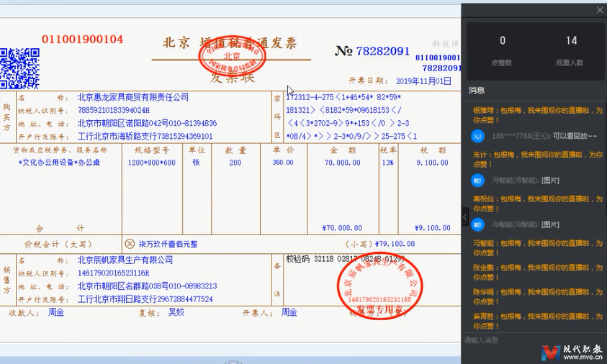The image size is (607, 364).
Task: Click buyer bank account 工行北京市海骄路支行
Action: (117, 137)
